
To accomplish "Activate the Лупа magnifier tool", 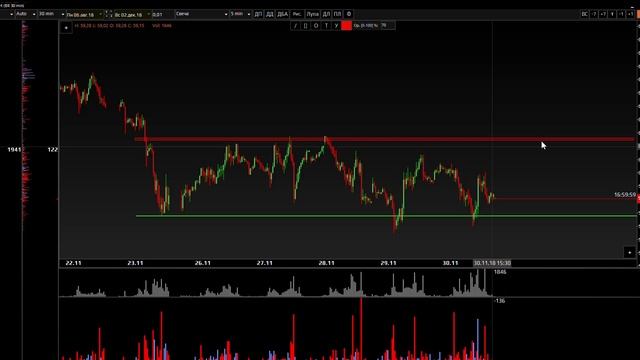I will point(312,14).
